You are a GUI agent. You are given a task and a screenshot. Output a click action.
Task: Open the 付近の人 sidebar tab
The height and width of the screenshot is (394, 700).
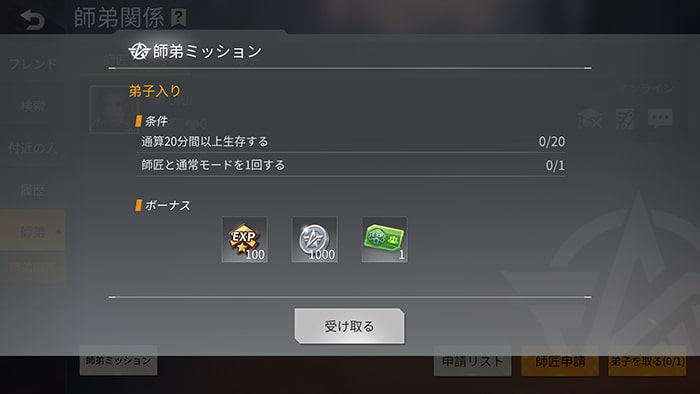33,148
